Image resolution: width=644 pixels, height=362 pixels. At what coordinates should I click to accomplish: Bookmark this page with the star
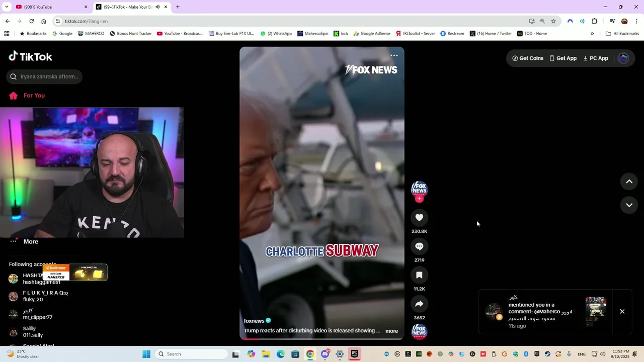tap(553, 21)
